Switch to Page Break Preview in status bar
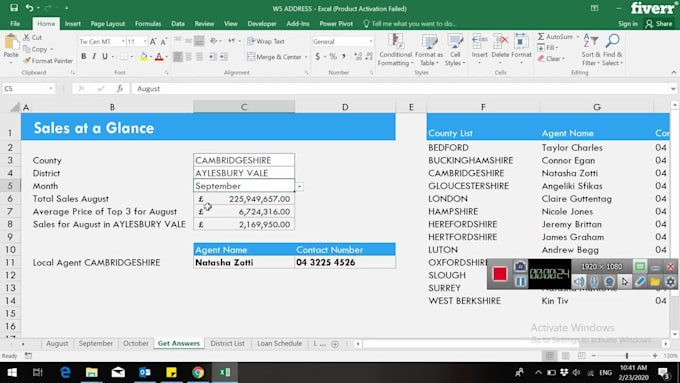Viewport: 680px width, 383px height. (581, 356)
